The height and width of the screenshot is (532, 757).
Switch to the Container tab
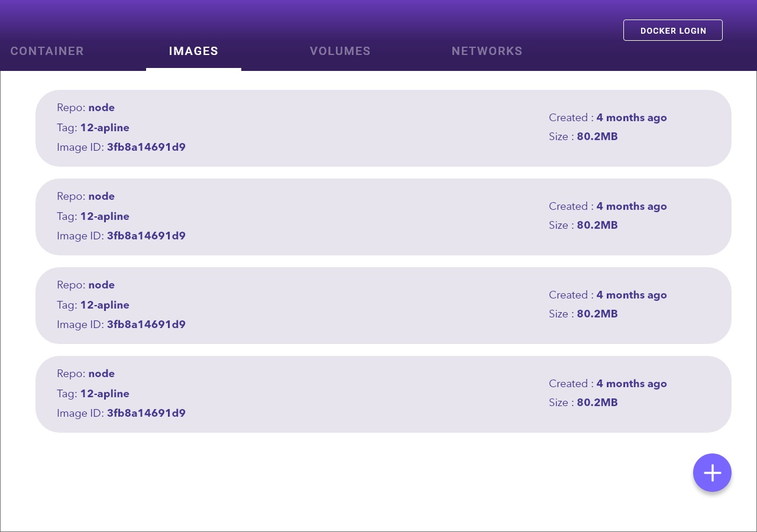(x=47, y=51)
